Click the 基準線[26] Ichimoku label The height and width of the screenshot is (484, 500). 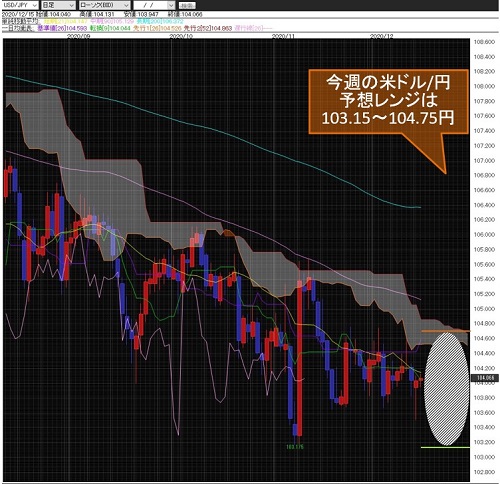click(x=63, y=28)
